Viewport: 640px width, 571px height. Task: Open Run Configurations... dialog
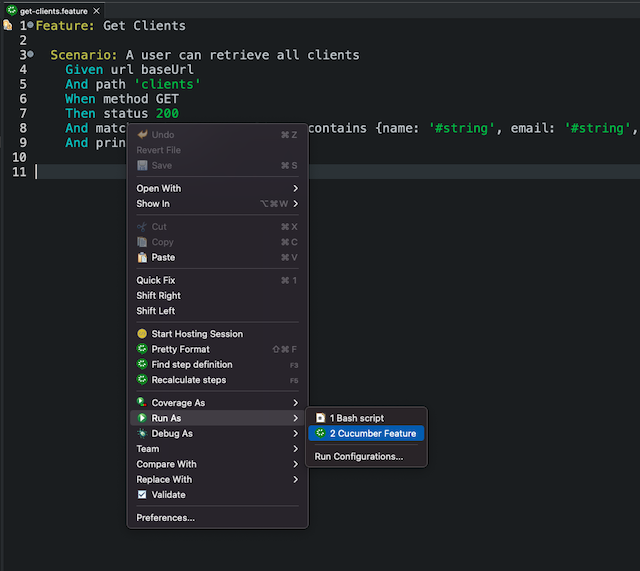366,456
